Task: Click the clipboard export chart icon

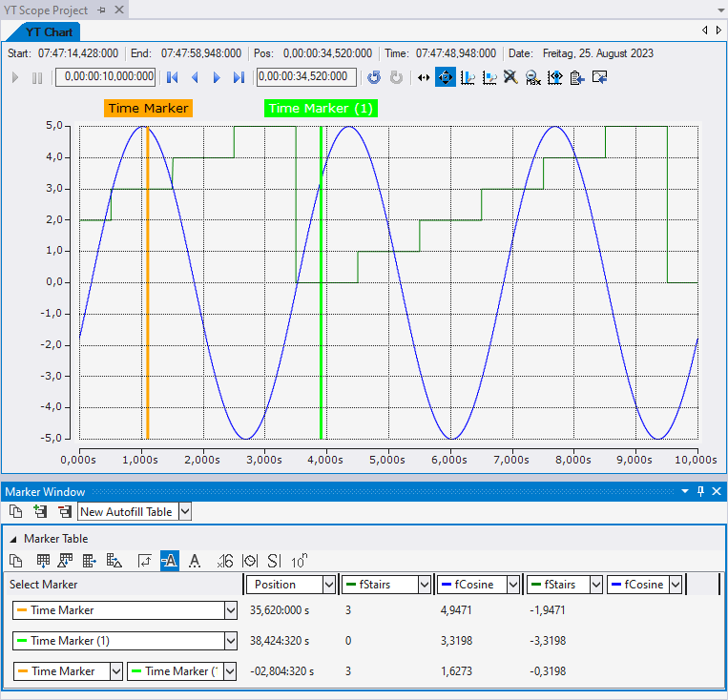Action: (x=577, y=77)
